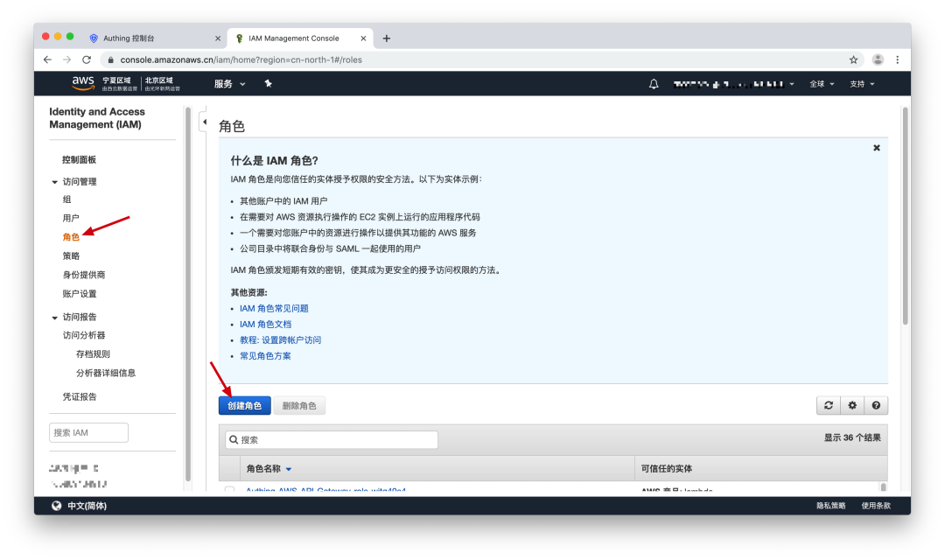Image resolution: width=945 pixels, height=560 pixels.
Task: Click the main page vertical scrollbar
Action: coord(905,216)
